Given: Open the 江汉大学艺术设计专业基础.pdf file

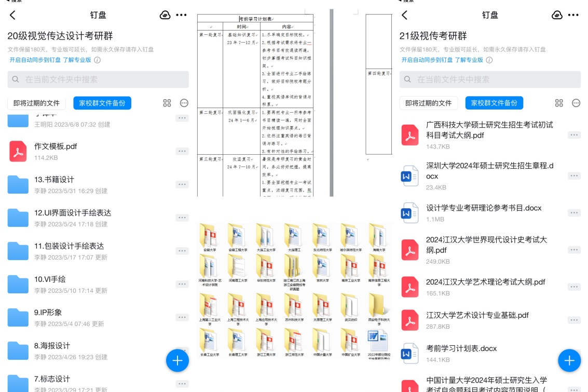Looking at the screenshot, I should pyautogui.click(x=477, y=315).
